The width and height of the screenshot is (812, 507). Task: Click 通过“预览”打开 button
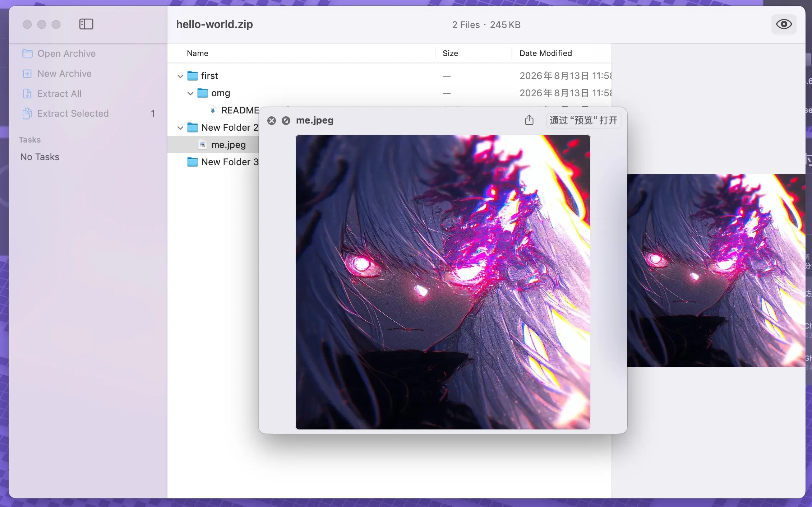[583, 120]
